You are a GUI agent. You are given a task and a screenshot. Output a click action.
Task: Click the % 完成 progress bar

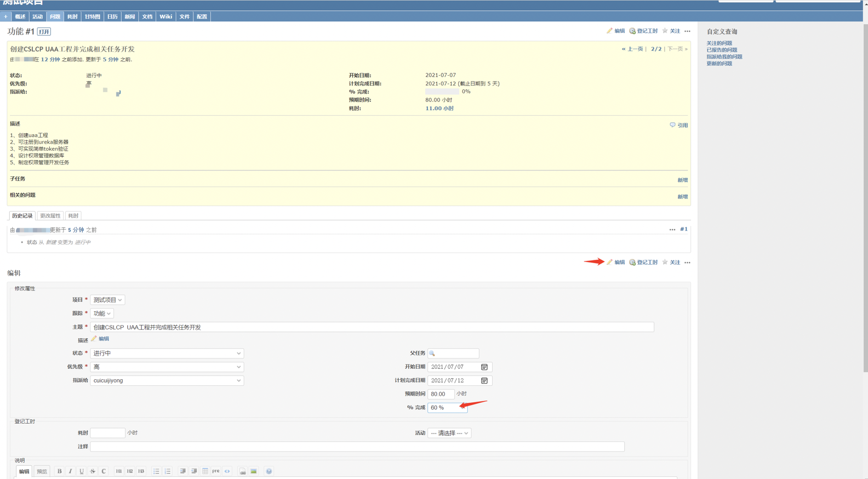point(442,92)
